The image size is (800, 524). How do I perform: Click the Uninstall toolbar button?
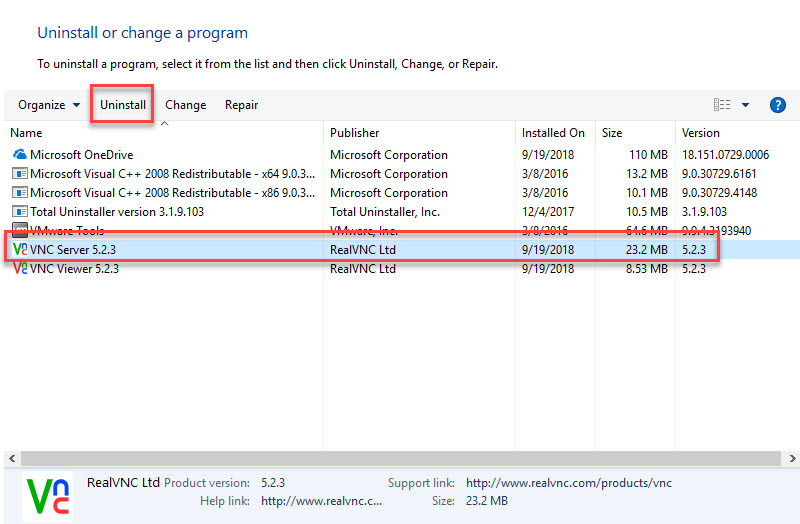pos(122,105)
